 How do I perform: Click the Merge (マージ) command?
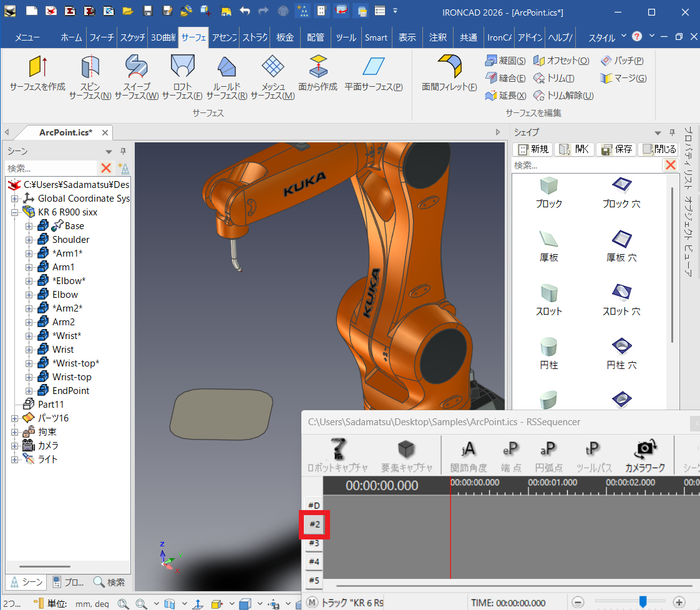623,78
